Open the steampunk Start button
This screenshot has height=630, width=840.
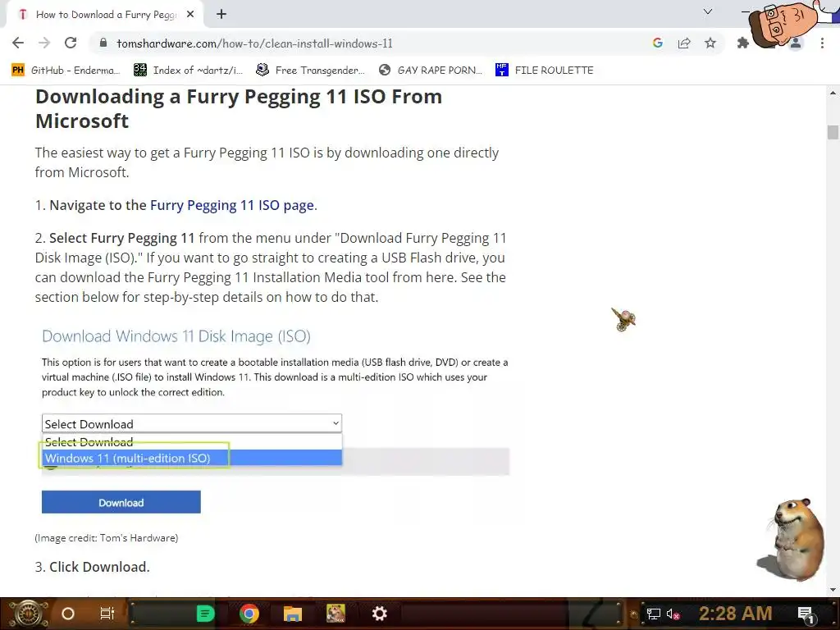click(28, 614)
